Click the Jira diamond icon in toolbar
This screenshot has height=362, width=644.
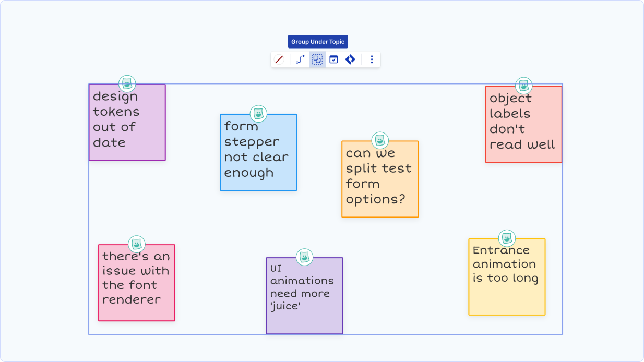[350, 59]
